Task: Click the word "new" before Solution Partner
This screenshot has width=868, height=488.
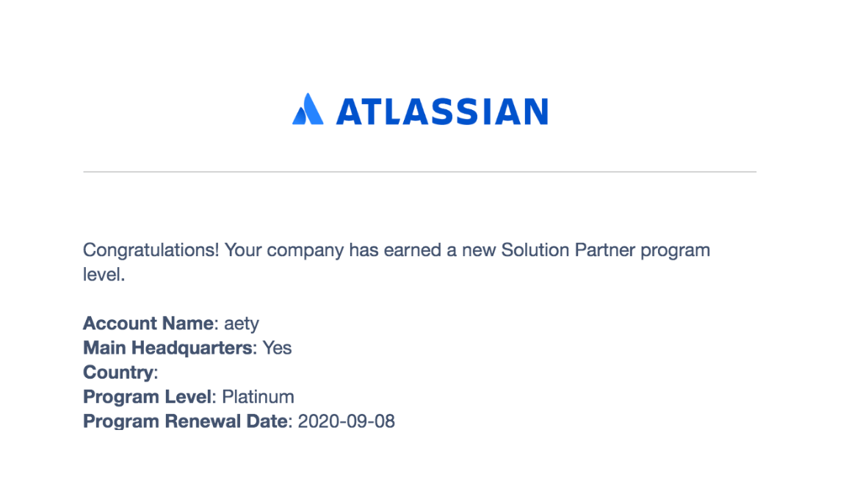Action: pyautogui.click(x=479, y=250)
